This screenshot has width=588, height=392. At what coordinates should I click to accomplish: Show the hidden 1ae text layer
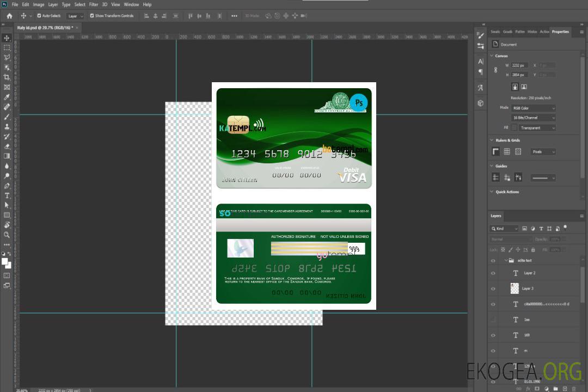tap(493, 320)
